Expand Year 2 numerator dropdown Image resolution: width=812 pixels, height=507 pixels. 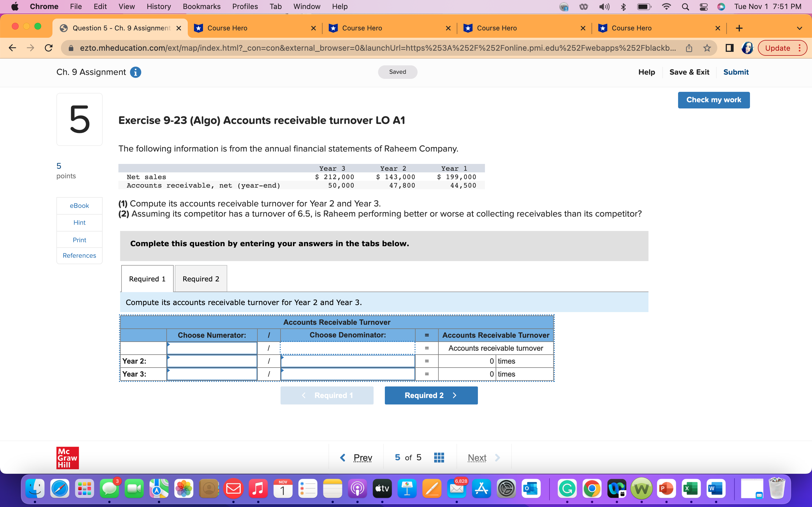(x=212, y=361)
